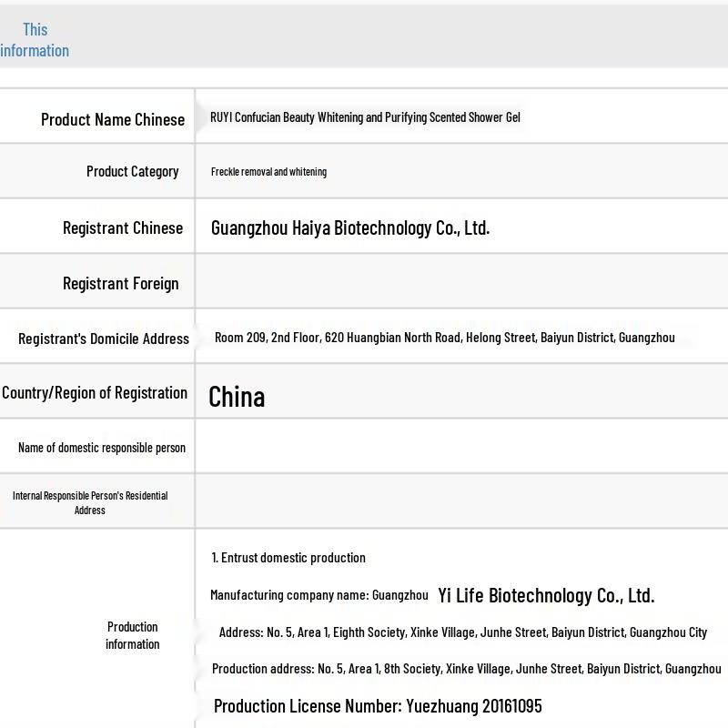Select the 'China' country value
The width and height of the screenshot is (728, 728).
[x=237, y=397]
